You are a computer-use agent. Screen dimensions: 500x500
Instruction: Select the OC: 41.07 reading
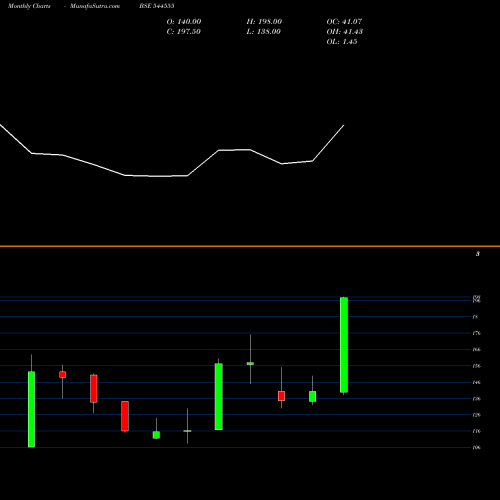point(344,22)
